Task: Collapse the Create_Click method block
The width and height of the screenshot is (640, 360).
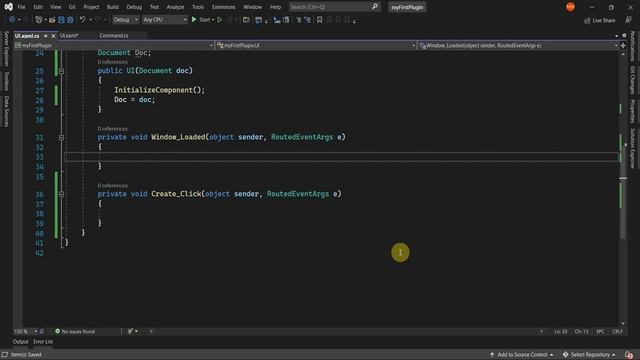Action: click(x=61, y=194)
